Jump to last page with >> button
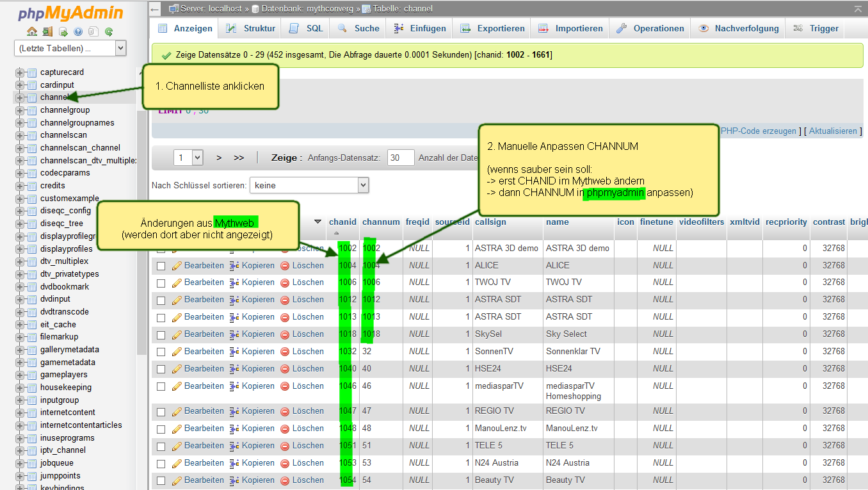This screenshot has width=868, height=490. pos(239,158)
